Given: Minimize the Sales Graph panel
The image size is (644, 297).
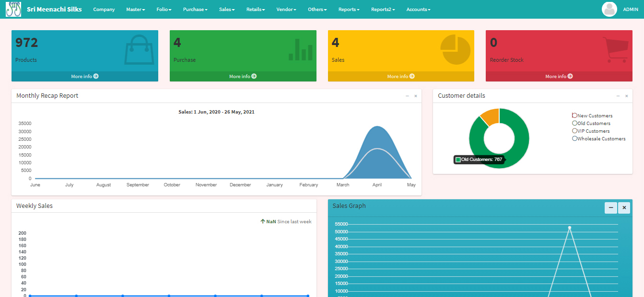Looking at the screenshot, I should [x=611, y=208].
